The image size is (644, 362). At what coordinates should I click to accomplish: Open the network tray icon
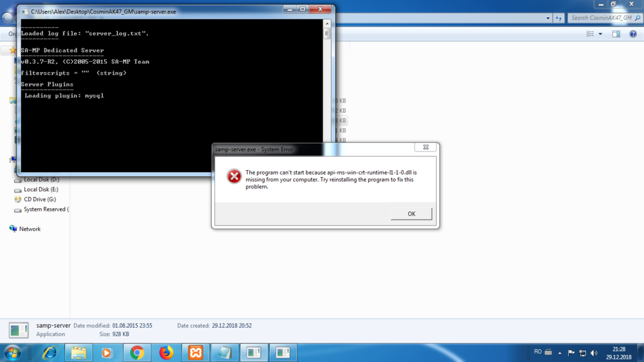582,352
